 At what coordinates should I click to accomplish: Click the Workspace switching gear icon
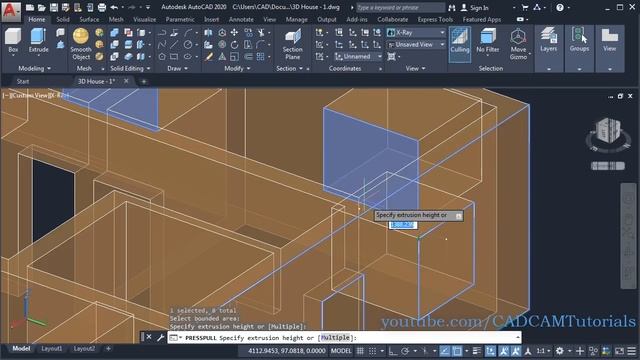tap(560, 351)
